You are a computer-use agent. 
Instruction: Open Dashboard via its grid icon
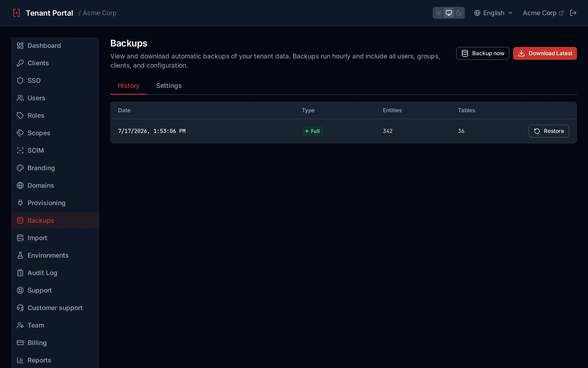point(20,46)
